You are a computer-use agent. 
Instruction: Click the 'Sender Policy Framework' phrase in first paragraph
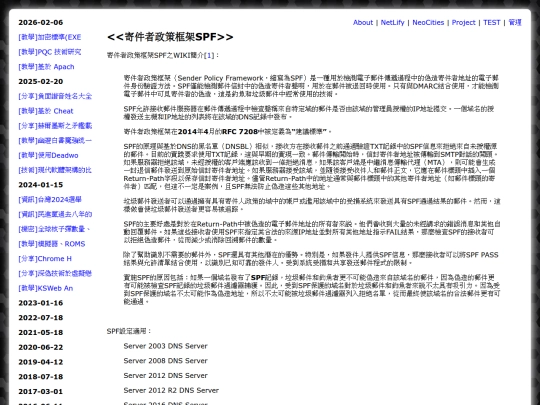click(x=220, y=78)
